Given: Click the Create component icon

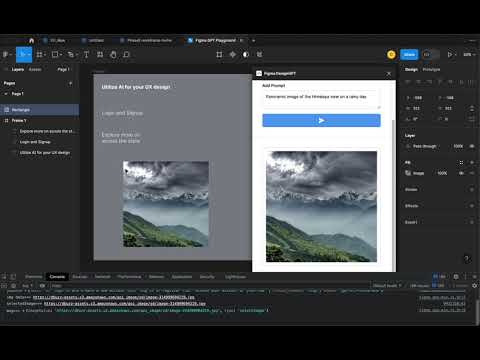Looking at the screenshot, I should [233, 54].
